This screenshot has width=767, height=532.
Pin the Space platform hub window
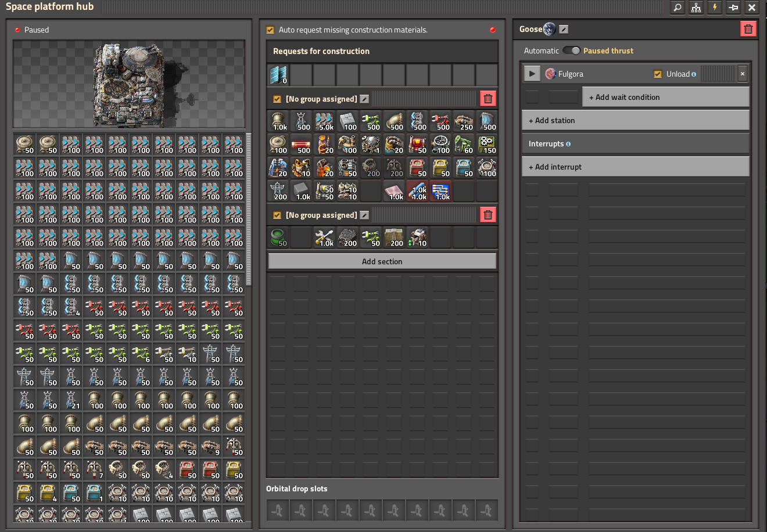(x=733, y=8)
